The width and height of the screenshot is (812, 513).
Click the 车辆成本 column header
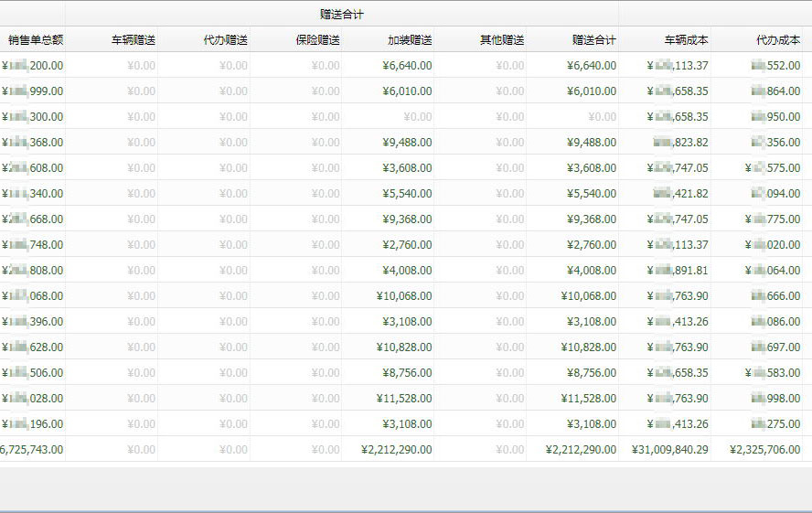click(686, 40)
